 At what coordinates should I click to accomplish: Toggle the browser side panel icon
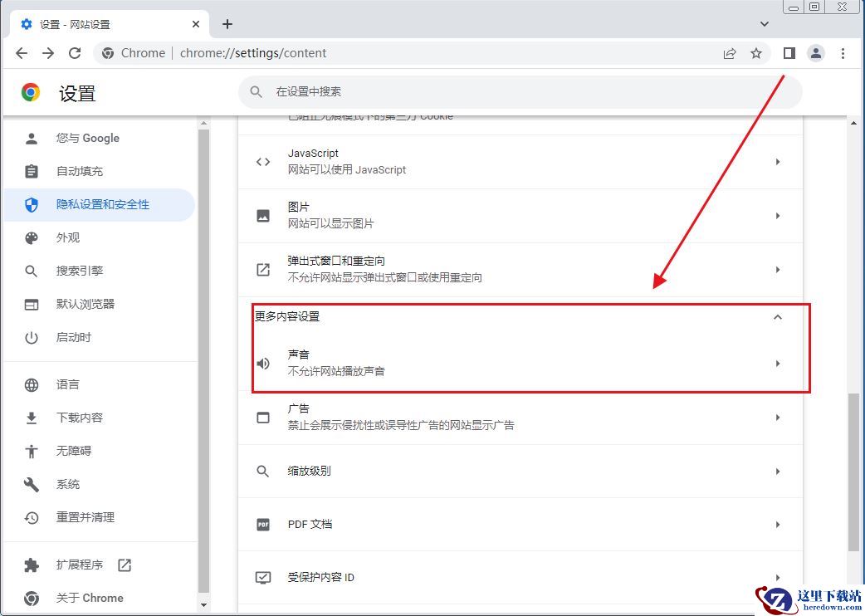click(x=789, y=53)
